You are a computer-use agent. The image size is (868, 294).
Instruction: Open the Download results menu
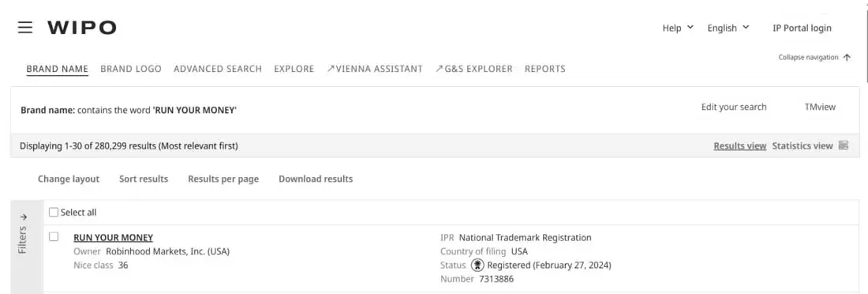click(x=316, y=179)
